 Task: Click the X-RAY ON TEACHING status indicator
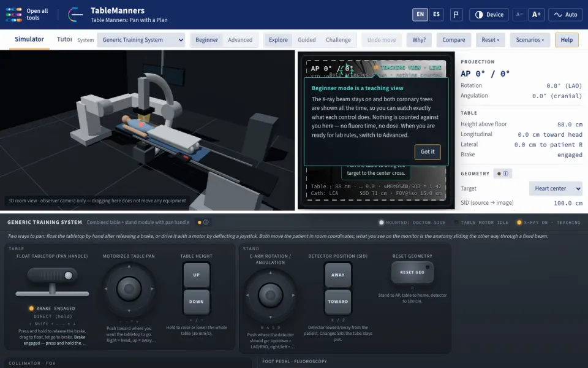coord(549,222)
